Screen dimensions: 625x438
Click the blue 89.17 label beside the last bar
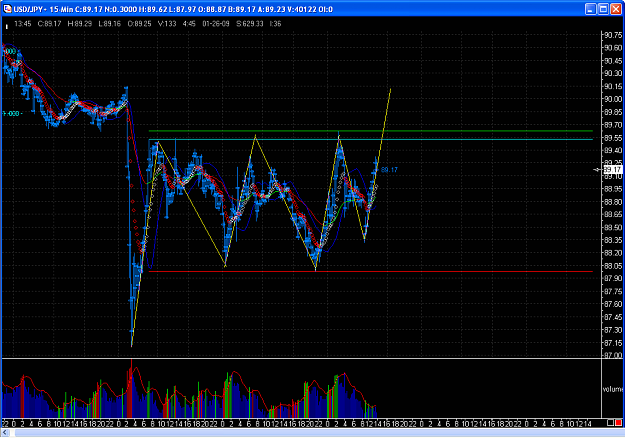point(389,170)
